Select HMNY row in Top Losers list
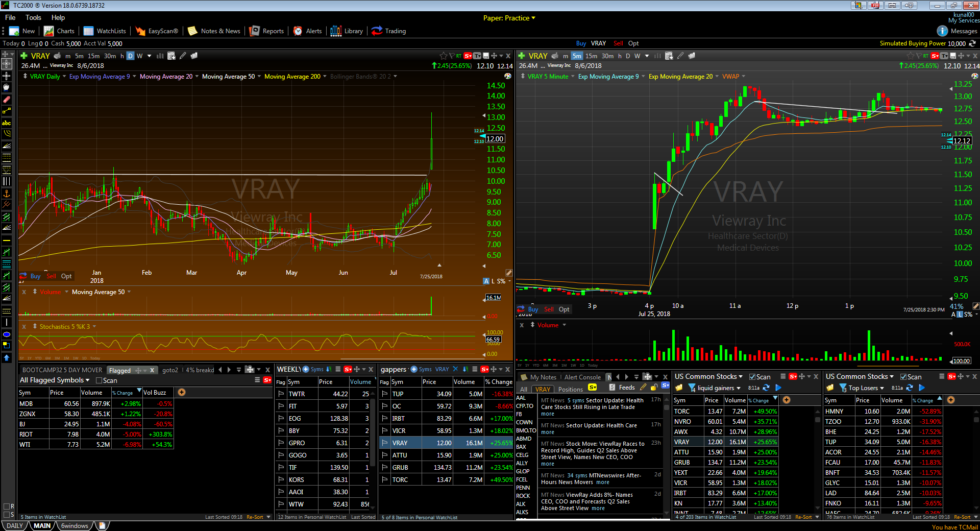 883,411
